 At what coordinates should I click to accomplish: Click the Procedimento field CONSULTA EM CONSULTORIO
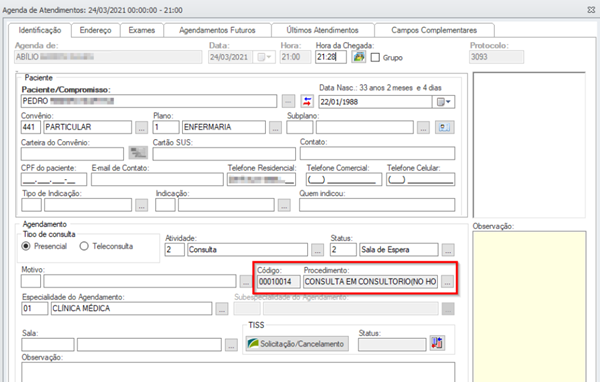coord(370,282)
